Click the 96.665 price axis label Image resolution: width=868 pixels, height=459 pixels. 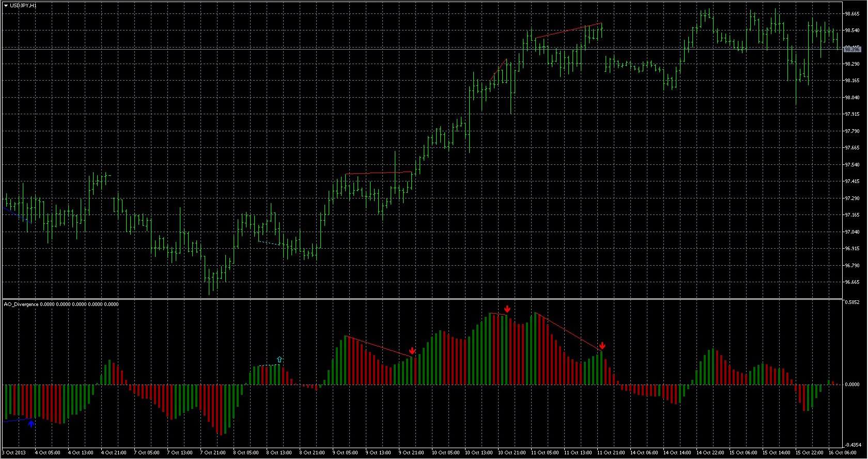(x=852, y=282)
